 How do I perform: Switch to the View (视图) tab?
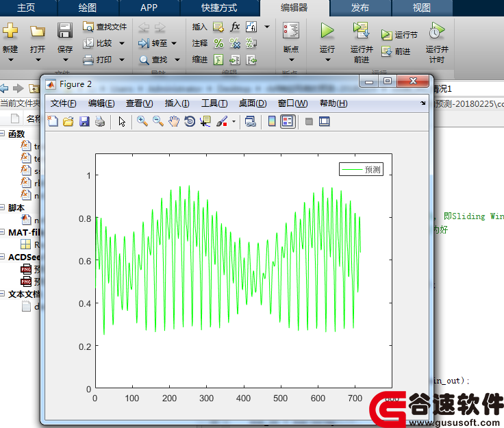[422, 8]
